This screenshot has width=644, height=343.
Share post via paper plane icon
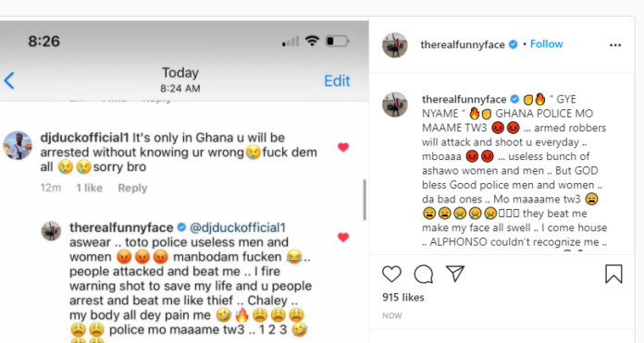pyautogui.click(x=455, y=274)
